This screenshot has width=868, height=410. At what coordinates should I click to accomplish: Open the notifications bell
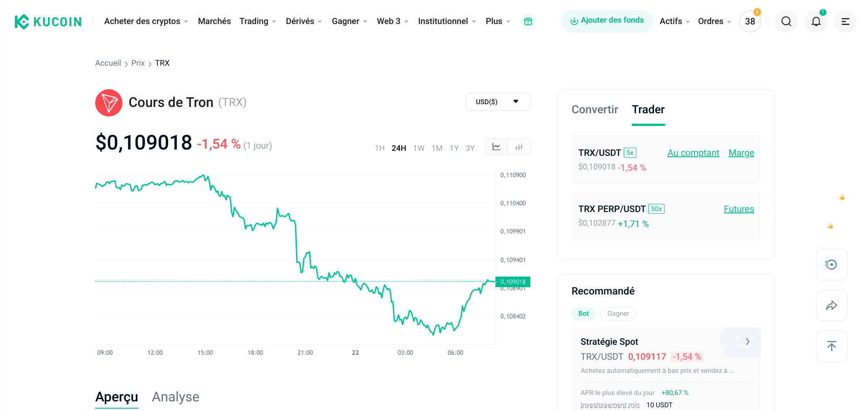pyautogui.click(x=816, y=21)
